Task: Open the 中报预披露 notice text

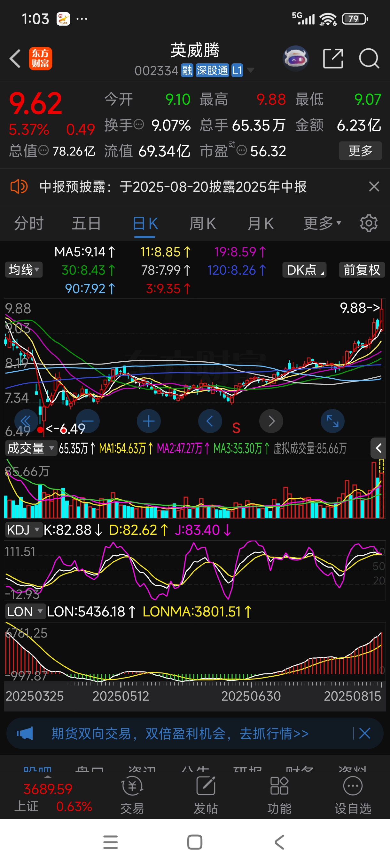Action: (x=173, y=187)
